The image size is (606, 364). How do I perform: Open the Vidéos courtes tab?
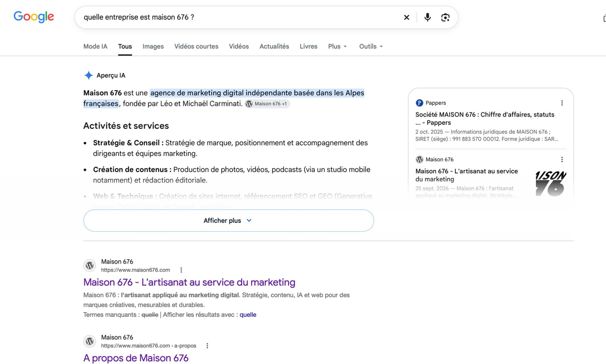196,46
